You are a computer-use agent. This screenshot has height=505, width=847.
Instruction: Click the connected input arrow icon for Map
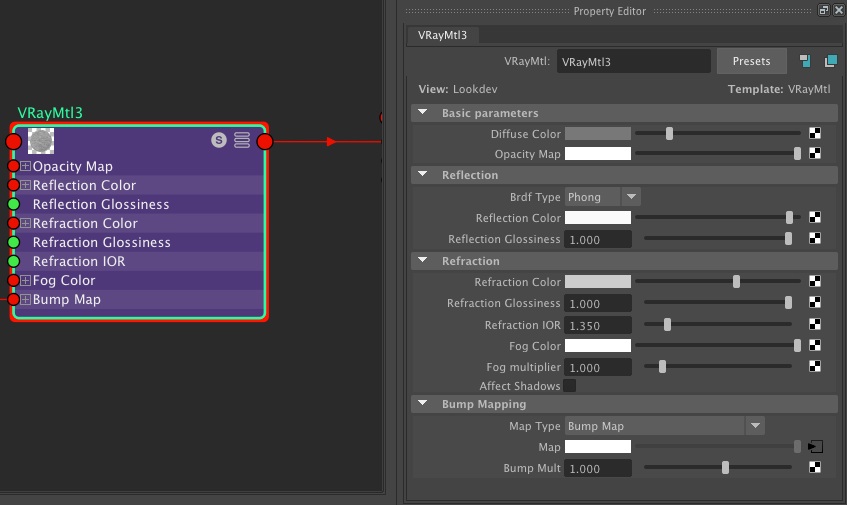click(815, 447)
